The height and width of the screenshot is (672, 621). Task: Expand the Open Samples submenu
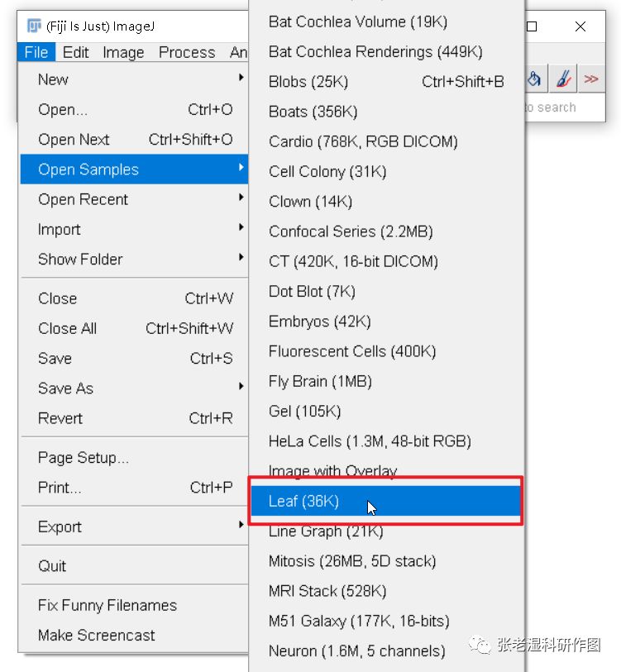[x=134, y=169]
